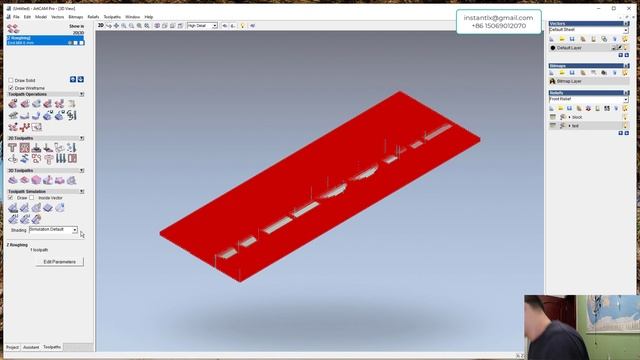640x360 pixels.
Task: Click the last icon in 2D Toolpaths top row
Action: pos(72,147)
